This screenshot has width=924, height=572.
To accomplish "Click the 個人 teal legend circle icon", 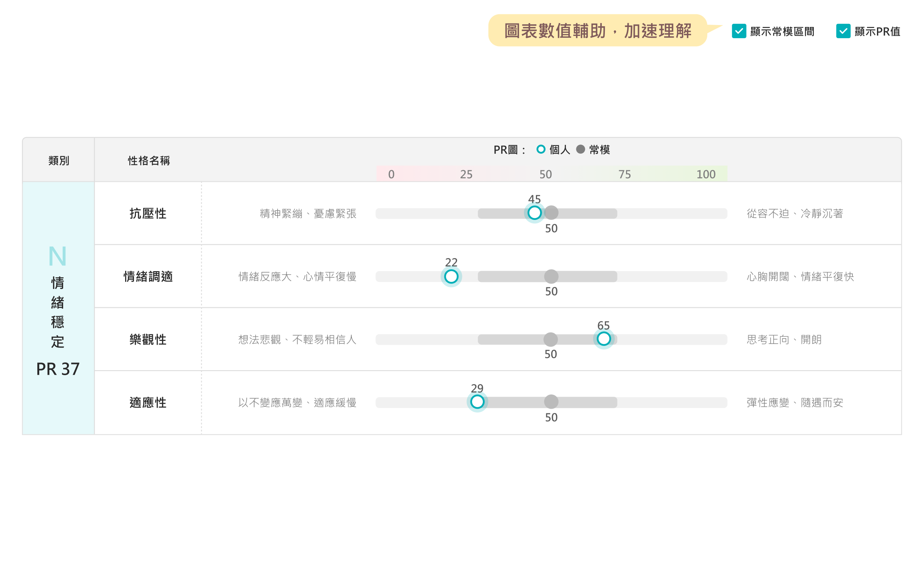I will tap(541, 149).
